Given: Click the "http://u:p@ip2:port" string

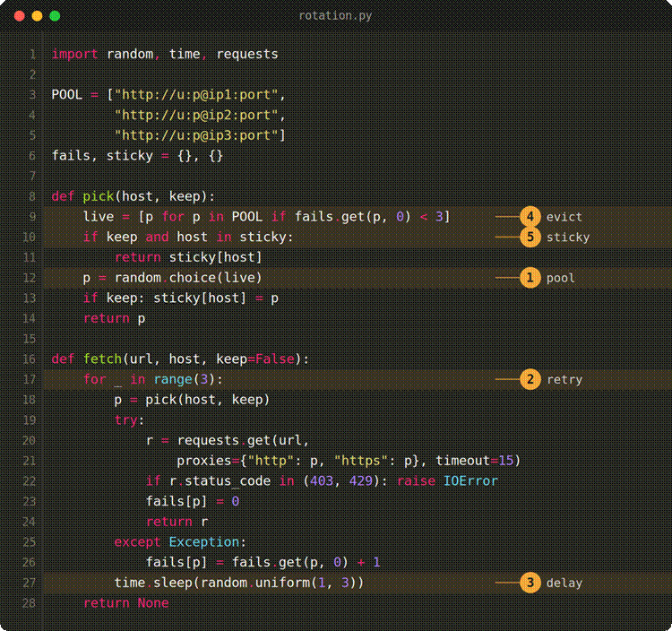Looking at the screenshot, I should click(196, 116).
